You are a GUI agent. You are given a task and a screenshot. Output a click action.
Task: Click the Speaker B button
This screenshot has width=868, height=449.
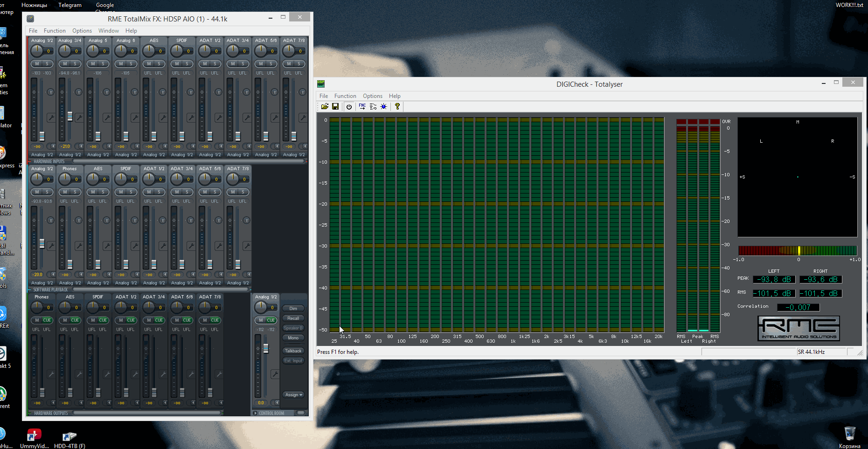293,328
